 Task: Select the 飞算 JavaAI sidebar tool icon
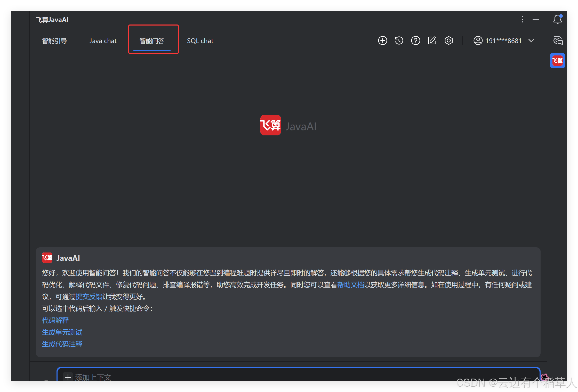coord(558,61)
